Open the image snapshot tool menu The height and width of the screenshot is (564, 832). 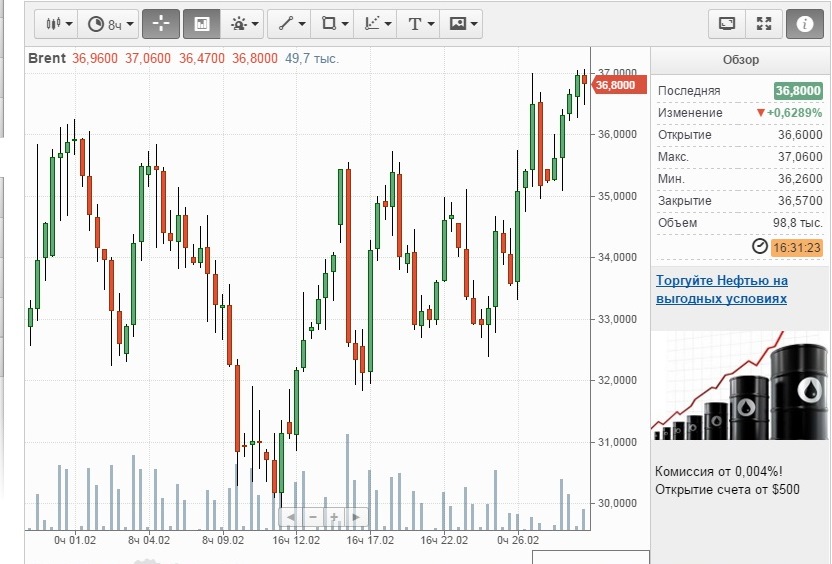(x=463, y=23)
